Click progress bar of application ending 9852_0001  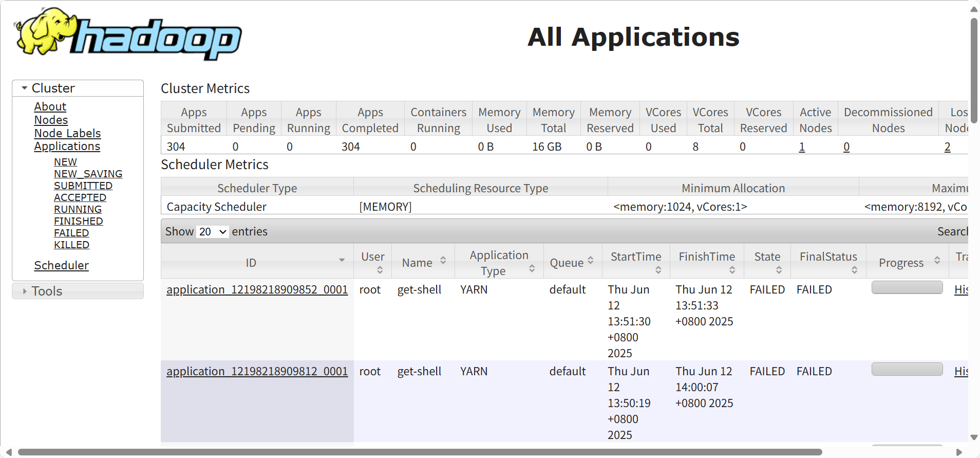[x=907, y=287]
